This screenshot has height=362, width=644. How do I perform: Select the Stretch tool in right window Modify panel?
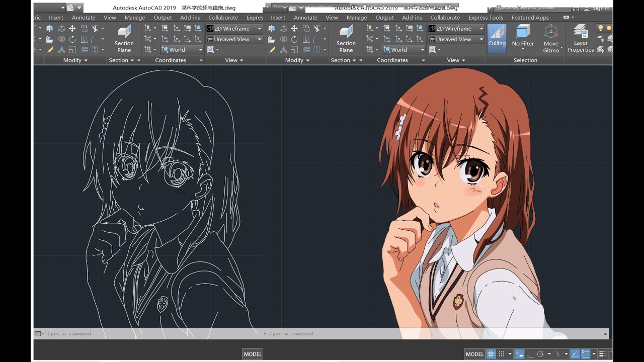tap(306, 39)
